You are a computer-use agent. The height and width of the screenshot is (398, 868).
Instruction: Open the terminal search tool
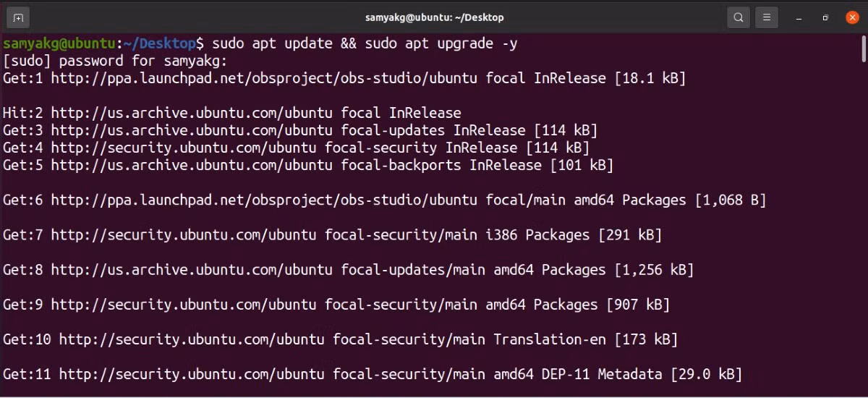[x=738, y=17]
